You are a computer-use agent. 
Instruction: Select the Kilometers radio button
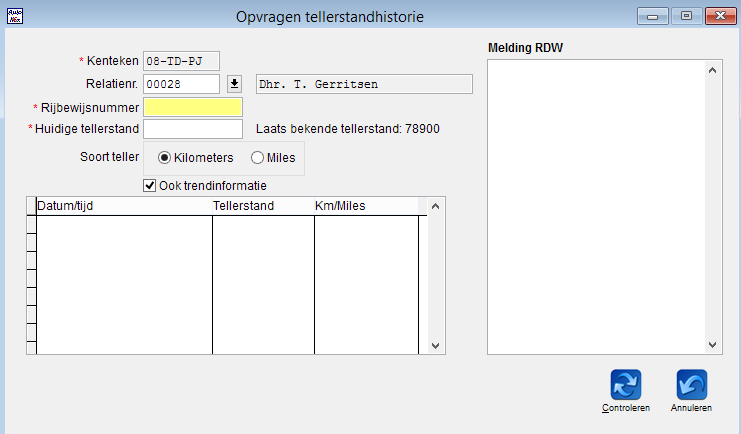pos(164,158)
